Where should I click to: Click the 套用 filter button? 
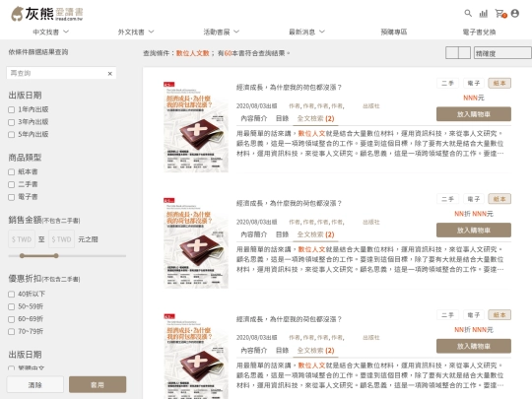point(98,385)
